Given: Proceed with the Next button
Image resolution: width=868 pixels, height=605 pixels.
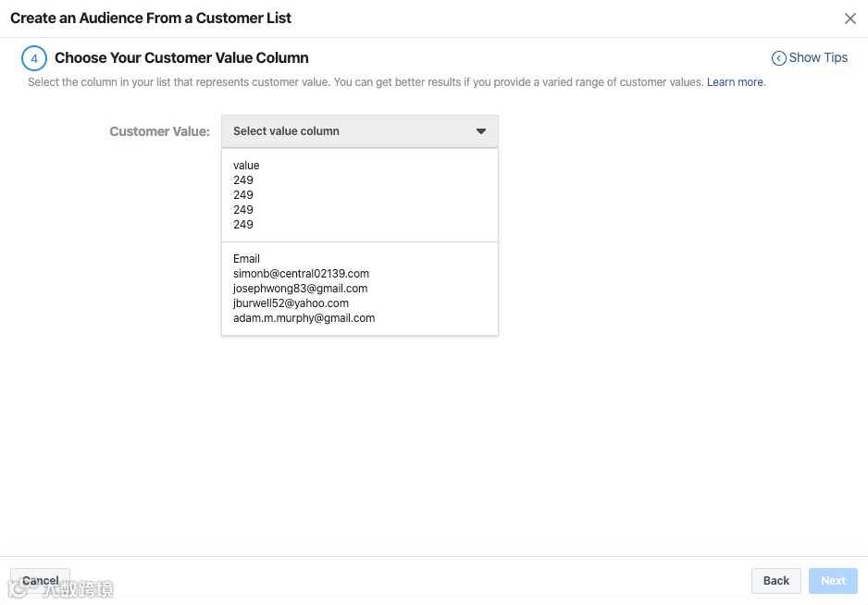Looking at the screenshot, I should [833, 581].
